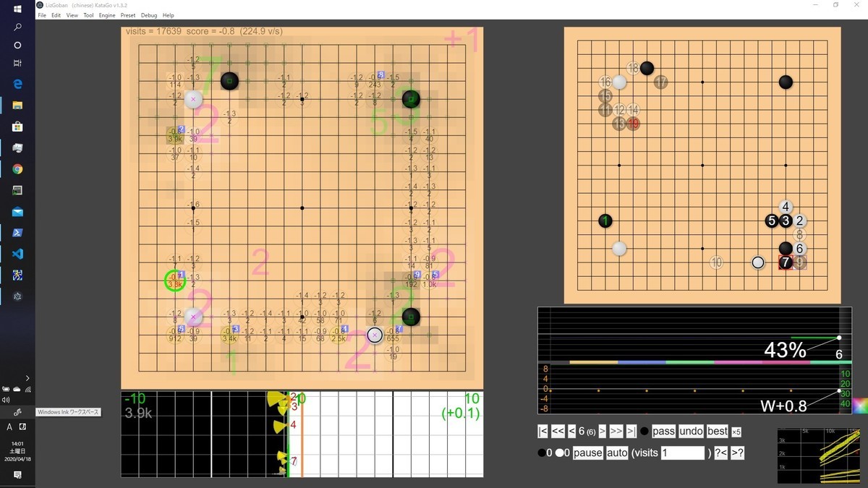Open Visual Studio Code from taskbar
Viewport: 868px width, 488px height.
pos(17,254)
